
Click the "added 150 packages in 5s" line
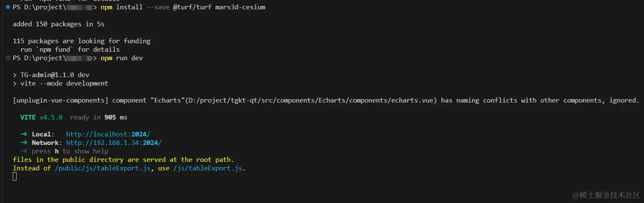(x=59, y=24)
